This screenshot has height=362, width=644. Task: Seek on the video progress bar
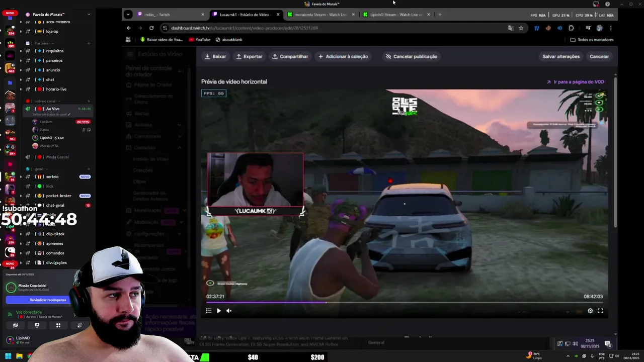point(405,302)
